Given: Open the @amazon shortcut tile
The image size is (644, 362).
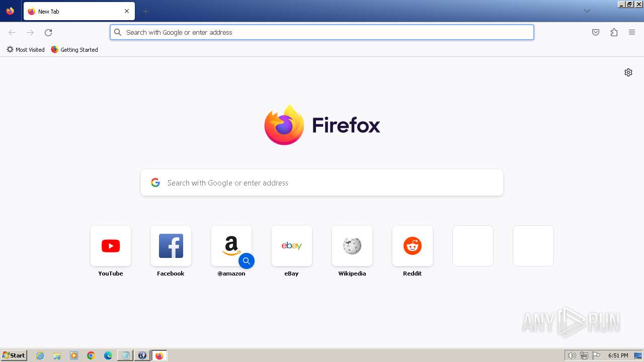Looking at the screenshot, I should [x=231, y=246].
